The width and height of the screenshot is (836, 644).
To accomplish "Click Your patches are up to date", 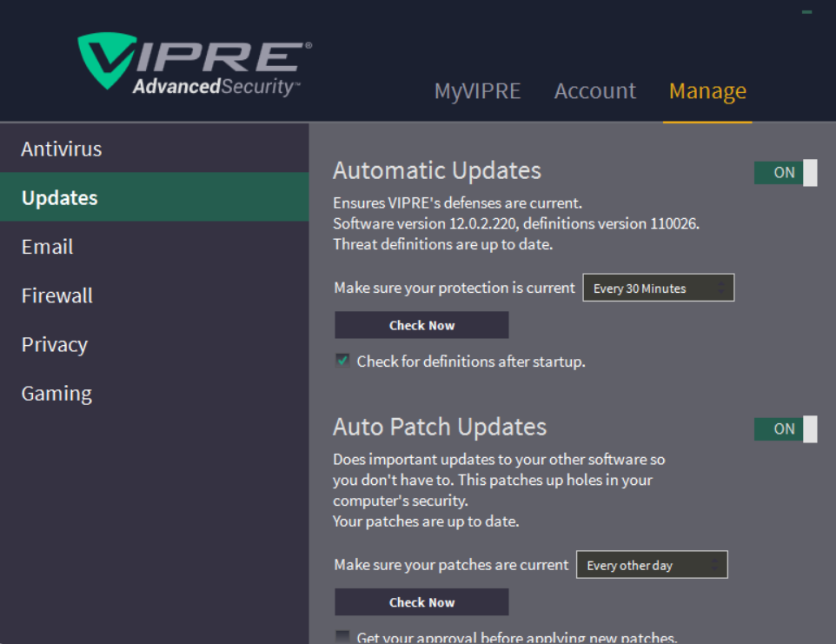I will pos(426,521).
